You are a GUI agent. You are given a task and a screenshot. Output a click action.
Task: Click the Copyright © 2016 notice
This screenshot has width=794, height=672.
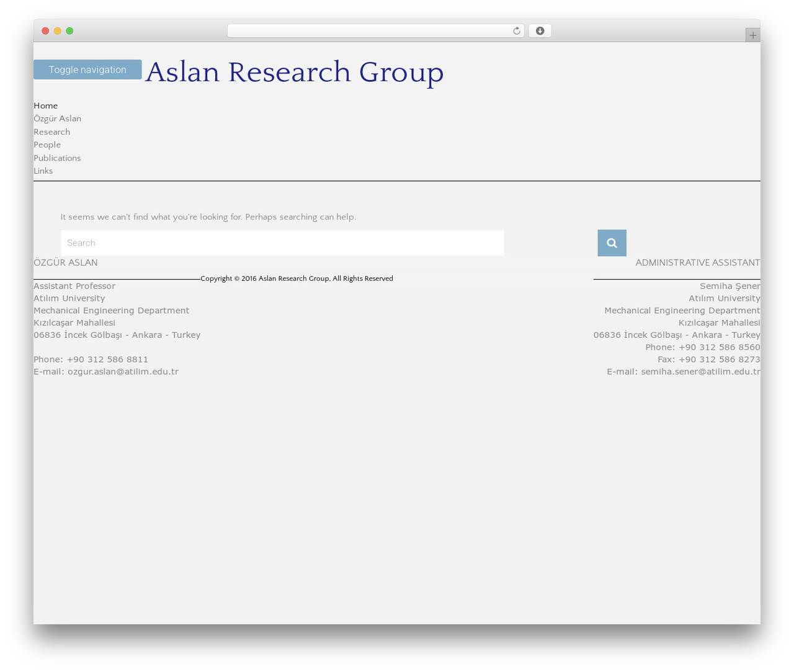tap(297, 278)
